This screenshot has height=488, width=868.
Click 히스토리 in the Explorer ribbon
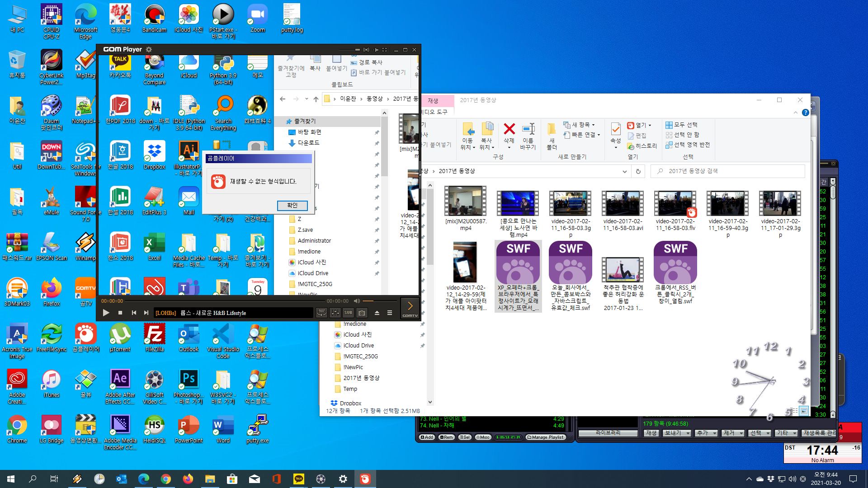(642, 146)
